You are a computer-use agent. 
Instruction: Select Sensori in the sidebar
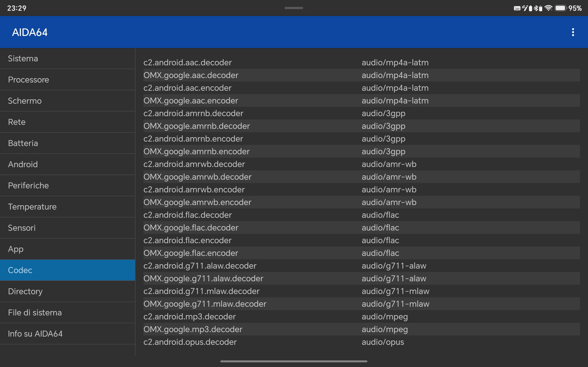68,228
